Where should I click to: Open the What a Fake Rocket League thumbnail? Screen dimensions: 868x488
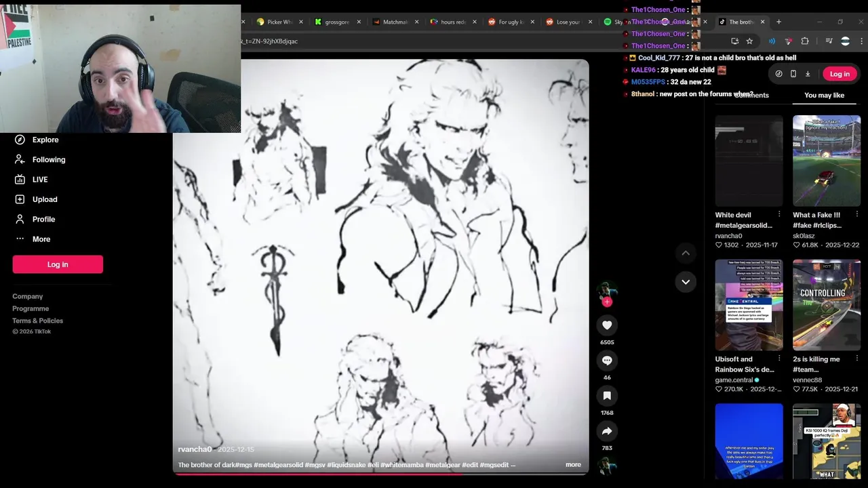coord(827,161)
